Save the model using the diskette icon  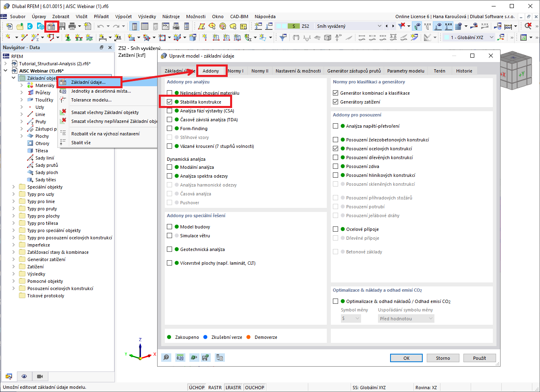(x=61, y=25)
